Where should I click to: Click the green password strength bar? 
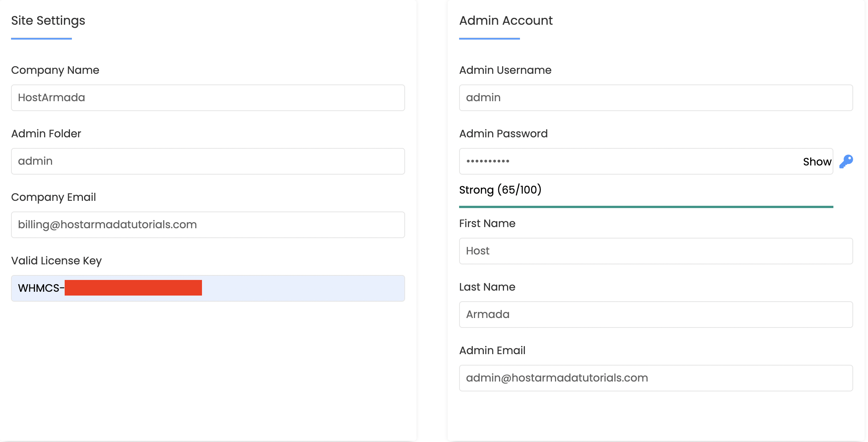click(646, 207)
